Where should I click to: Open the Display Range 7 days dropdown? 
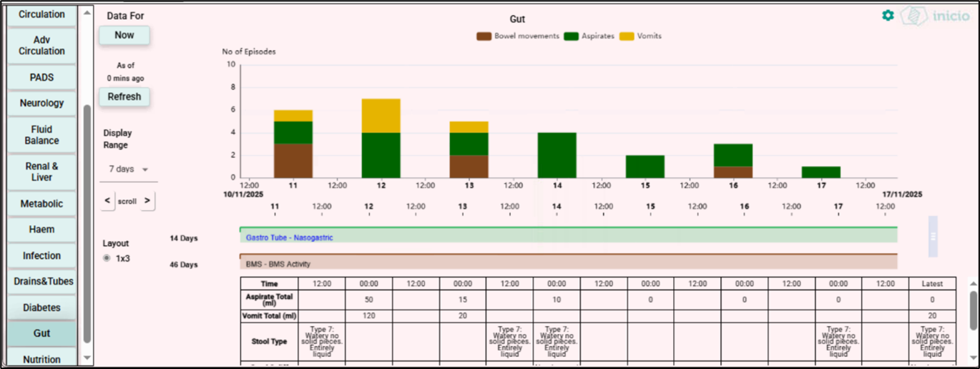pos(128,169)
